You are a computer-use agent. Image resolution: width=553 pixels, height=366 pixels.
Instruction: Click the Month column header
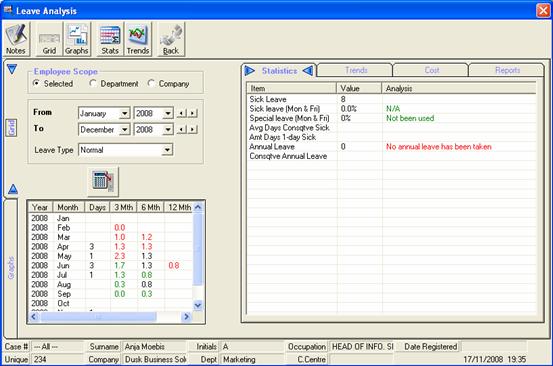point(68,207)
